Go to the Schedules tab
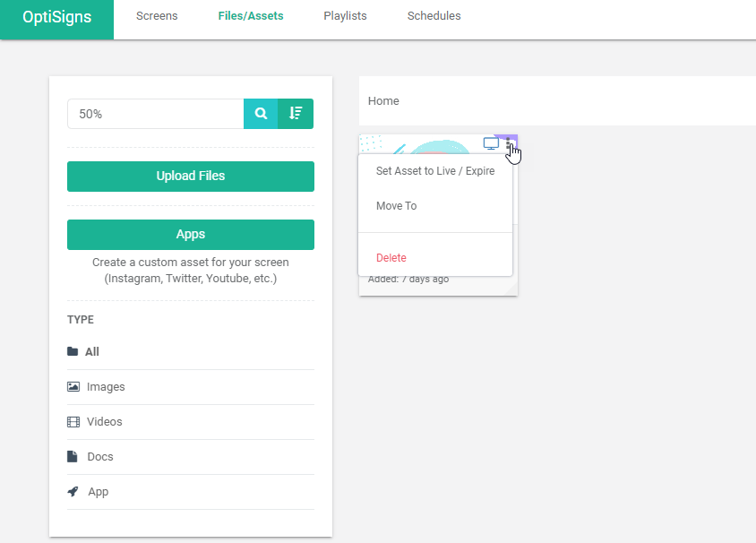This screenshot has width=756, height=543. 434,16
